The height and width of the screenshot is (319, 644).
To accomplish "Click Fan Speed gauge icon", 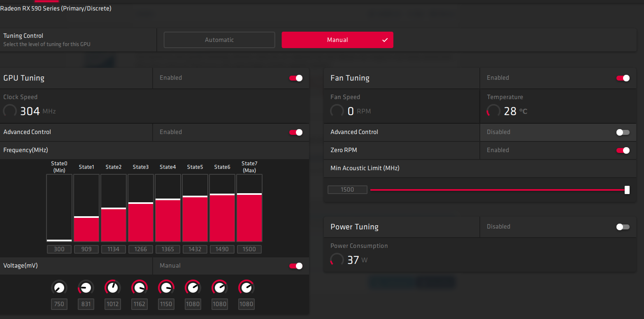I will (x=337, y=111).
